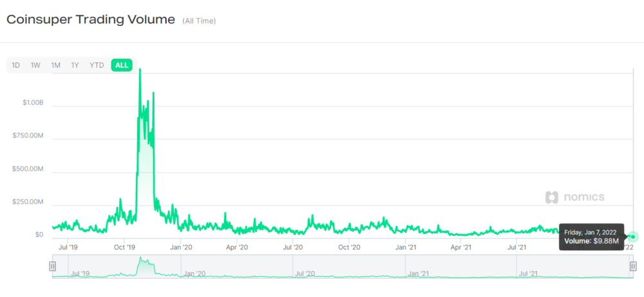Viewport: 644px width, 297px height.
Task: Click the $500.00M y-axis label
Action: coord(28,169)
